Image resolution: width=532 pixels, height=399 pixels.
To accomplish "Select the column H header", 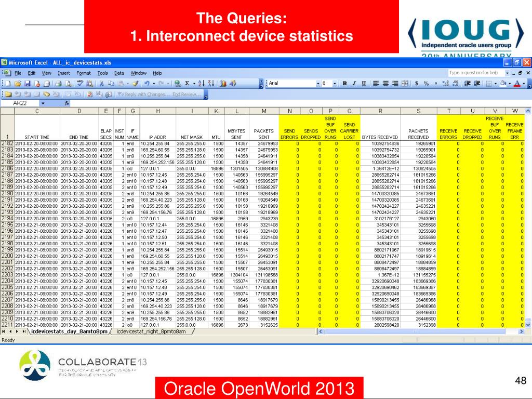I will tap(158, 111).
